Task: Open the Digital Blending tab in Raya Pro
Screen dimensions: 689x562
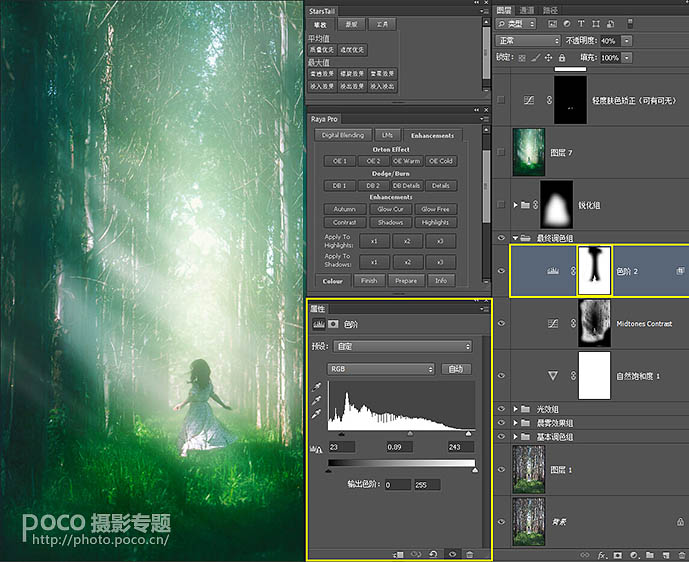Action: pyautogui.click(x=343, y=135)
